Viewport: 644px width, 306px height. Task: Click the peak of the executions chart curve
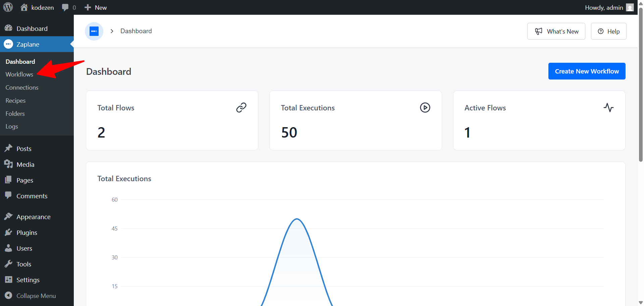tap(297, 219)
